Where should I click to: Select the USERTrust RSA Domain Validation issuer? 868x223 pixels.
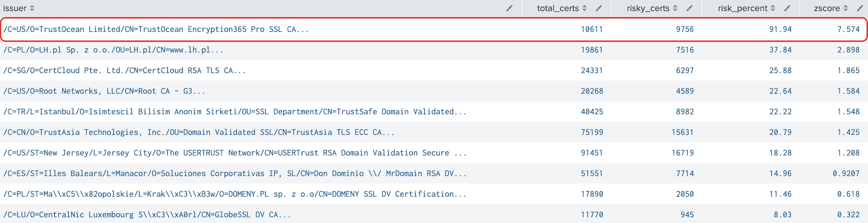(235, 153)
